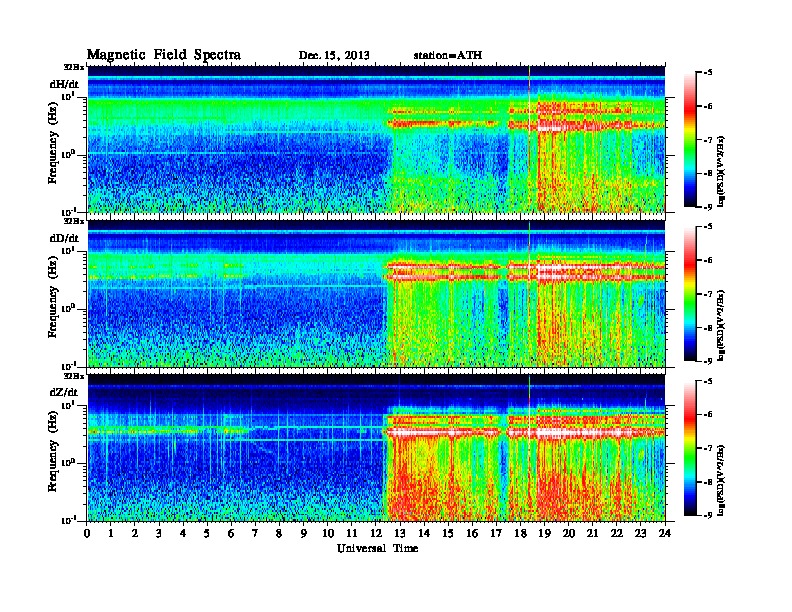
Task: Click the "32Hz" label of dD/dt panel
Action: [x=74, y=221]
